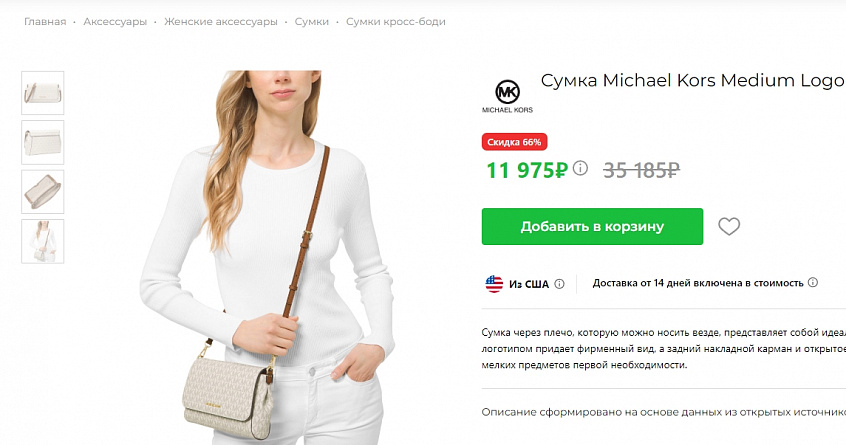Click the main product photo
The width and height of the screenshot is (846, 445).
tap(268, 257)
